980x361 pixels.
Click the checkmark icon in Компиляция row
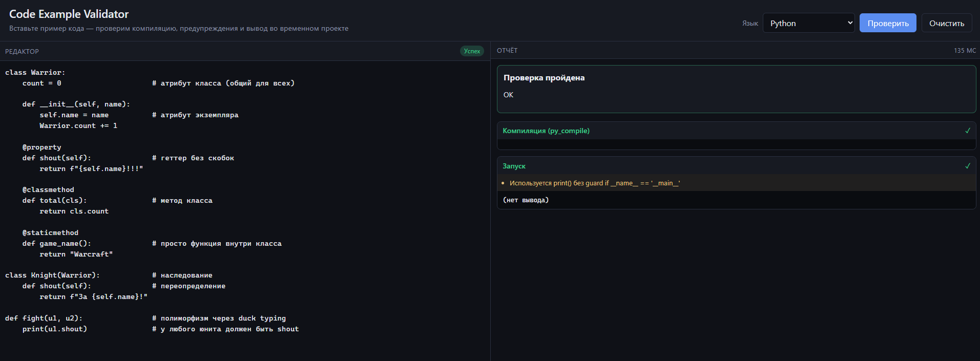pos(968,131)
